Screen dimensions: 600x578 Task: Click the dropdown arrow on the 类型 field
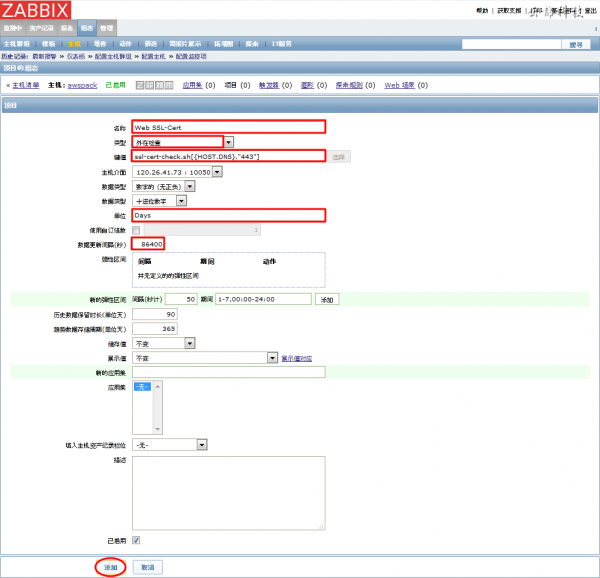tap(229, 143)
